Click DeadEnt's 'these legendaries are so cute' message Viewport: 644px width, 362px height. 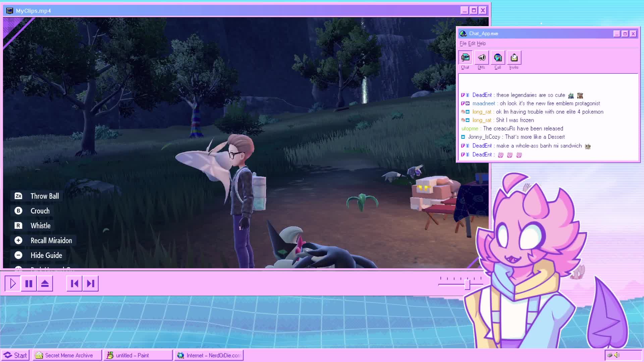coord(522,95)
